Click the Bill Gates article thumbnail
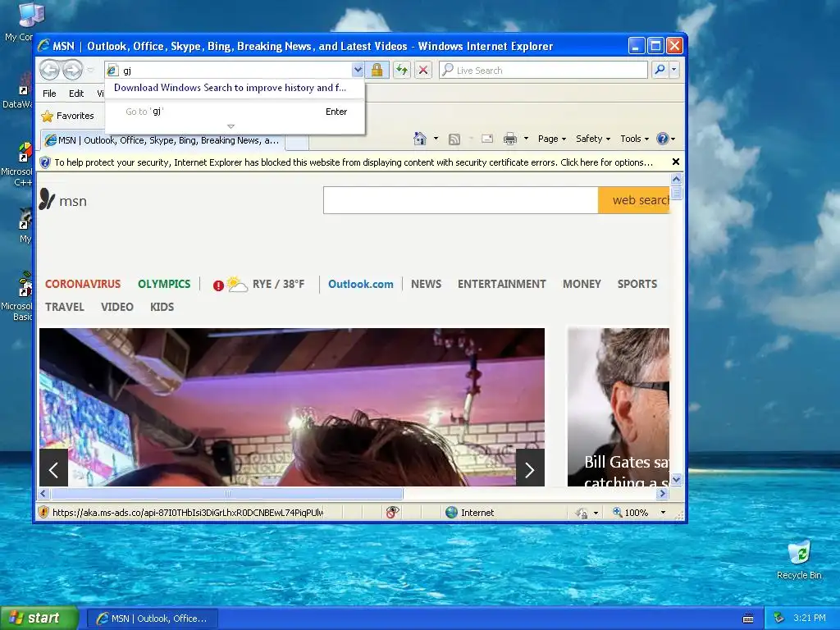The height and width of the screenshot is (630, 840). click(619, 407)
